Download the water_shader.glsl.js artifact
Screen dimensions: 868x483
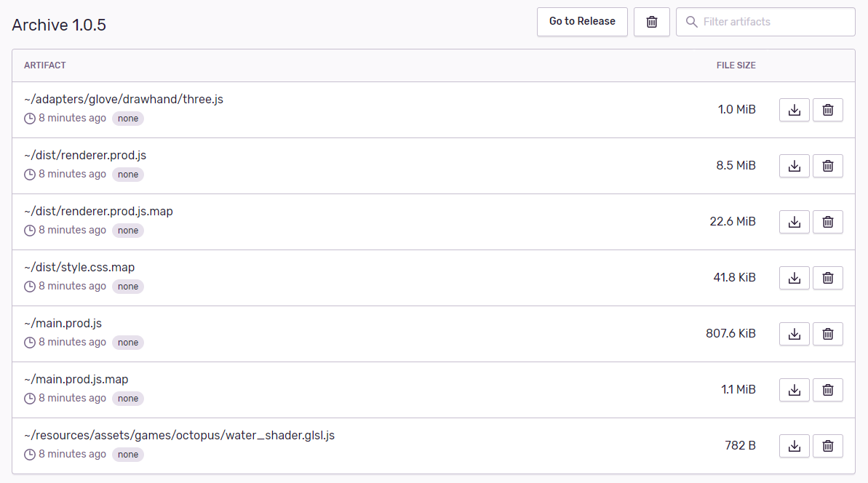[x=794, y=445]
